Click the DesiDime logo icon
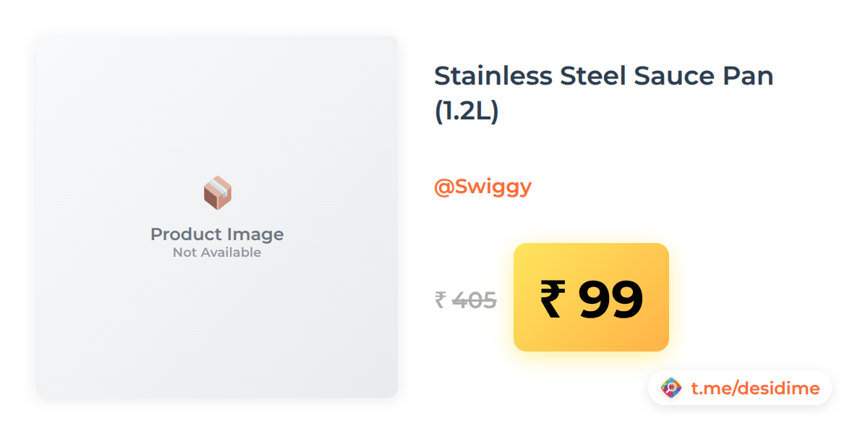This screenshot has height=434, width=868. click(x=671, y=388)
